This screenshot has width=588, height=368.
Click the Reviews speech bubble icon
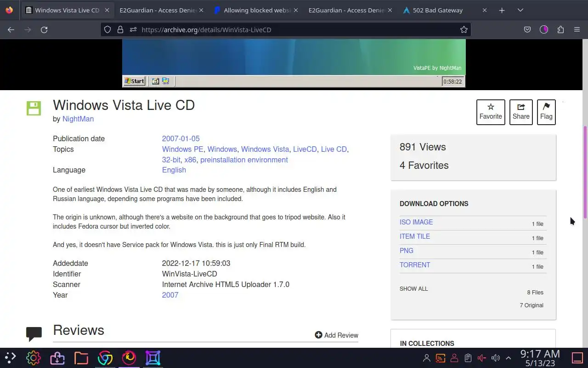(34, 334)
